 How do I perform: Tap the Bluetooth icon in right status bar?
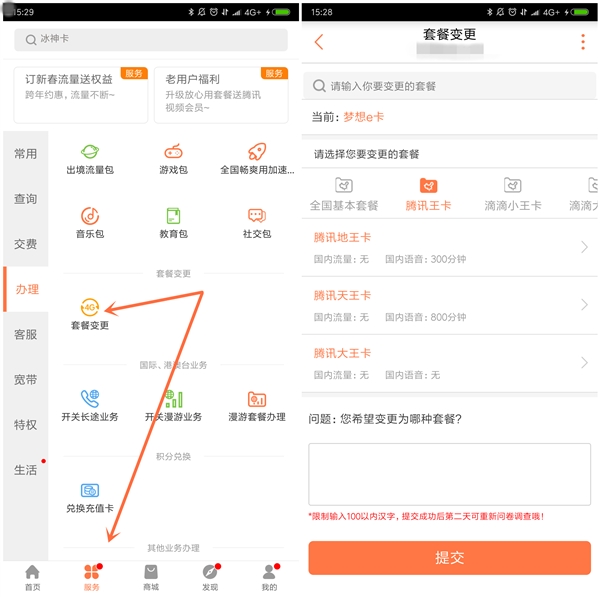pos(489,12)
